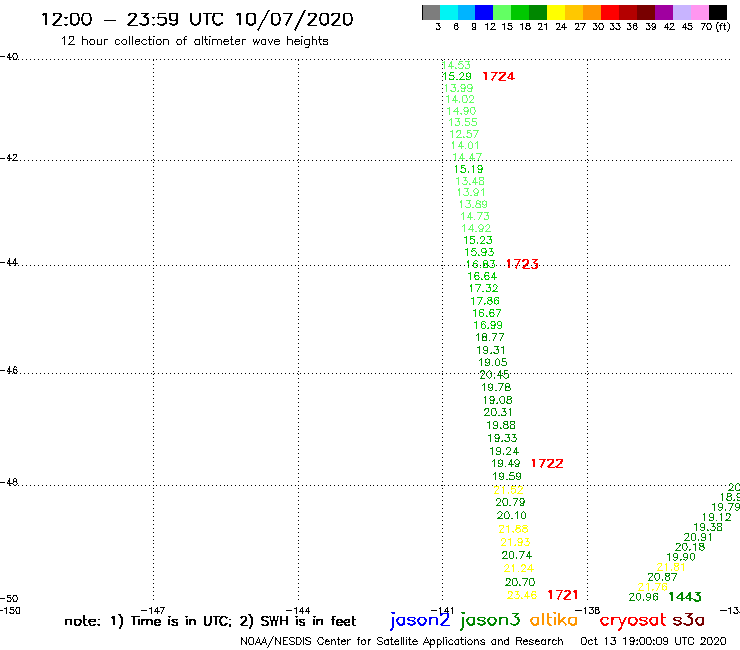The image size is (740, 650).
Task: Click the yellow value 21.81
Action: click(x=671, y=567)
